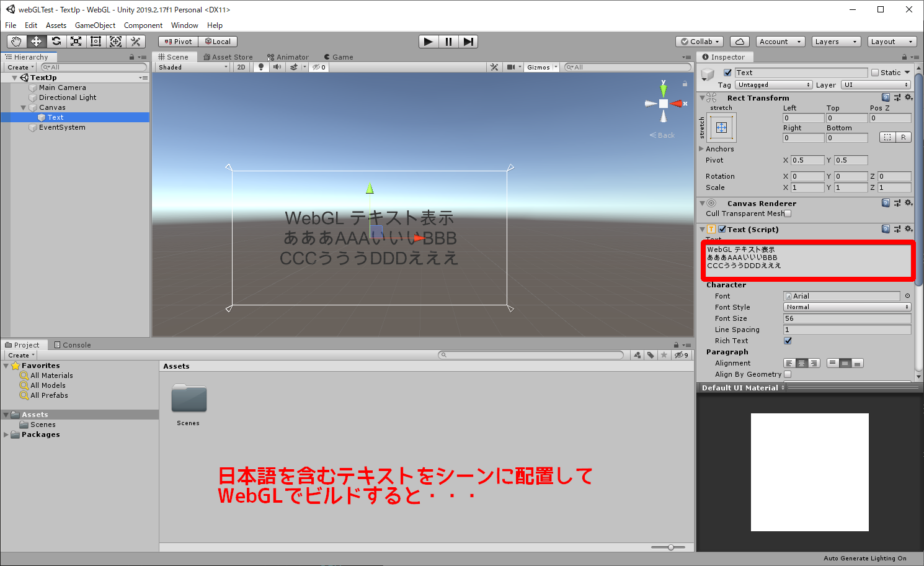Toggle scene audio speaker icon
The height and width of the screenshot is (566, 924).
277,67
